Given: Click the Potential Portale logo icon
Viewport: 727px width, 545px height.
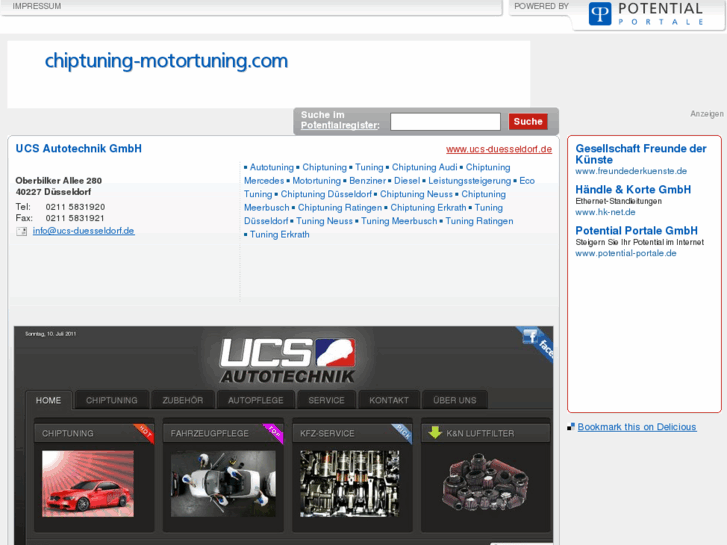Looking at the screenshot, I should (600, 13).
